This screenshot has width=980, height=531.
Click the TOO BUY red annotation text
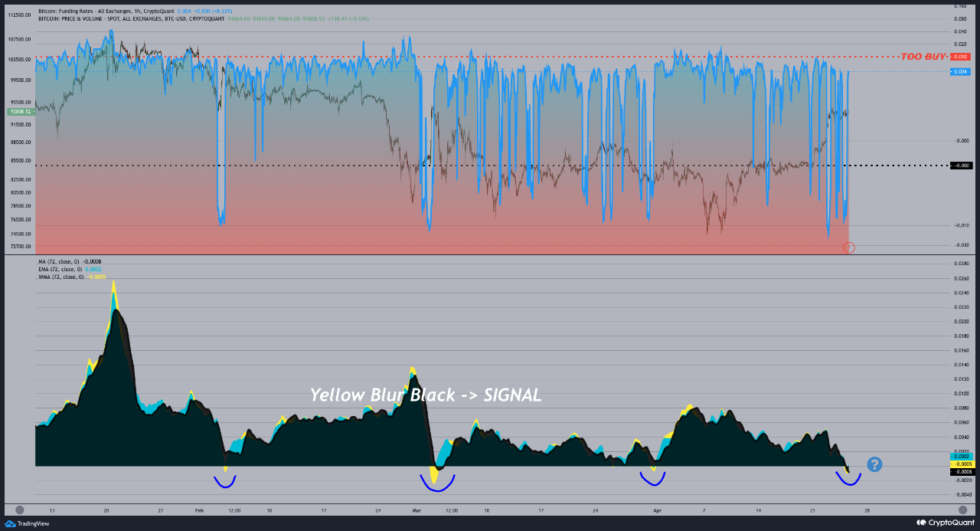click(923, 57)
